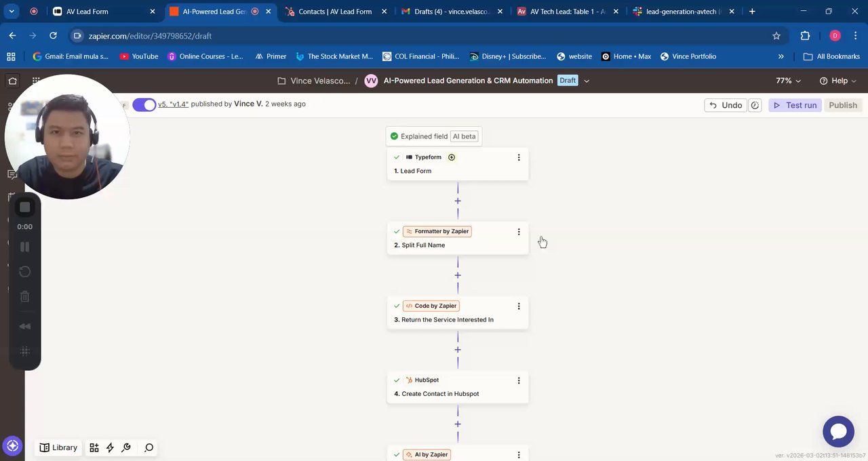The width and height of the screenshot is (868, 461).
Task: Toggle the Zap on/off switch
Action: click(x=144, y=105)
